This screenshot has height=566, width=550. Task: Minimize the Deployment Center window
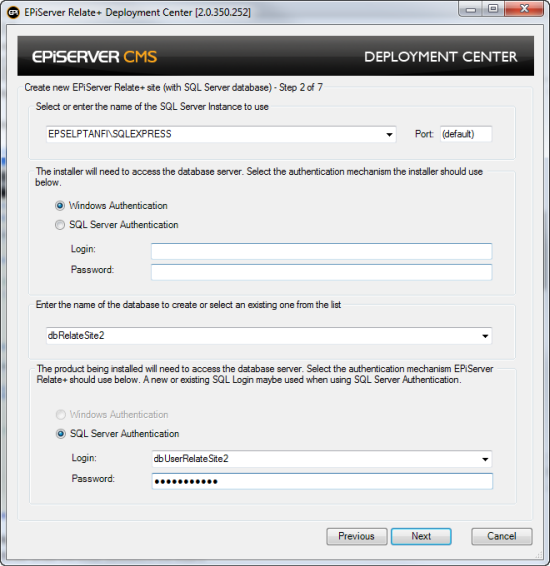471,9
